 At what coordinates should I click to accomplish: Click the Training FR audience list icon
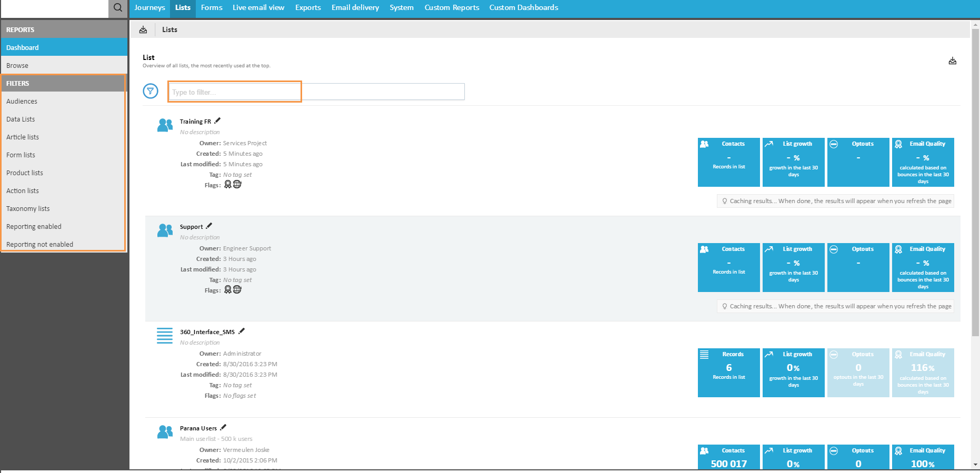click(x=165, y=125)
